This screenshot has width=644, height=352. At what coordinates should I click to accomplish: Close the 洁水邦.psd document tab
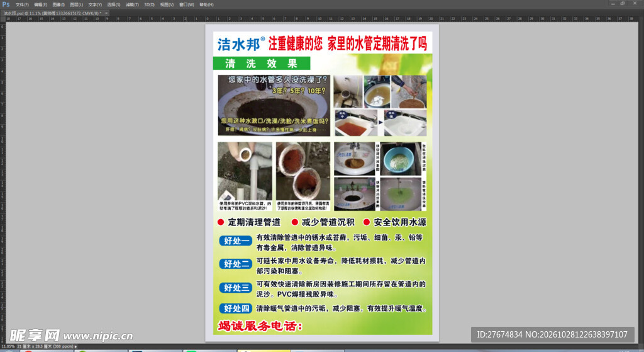coord(106,13)
